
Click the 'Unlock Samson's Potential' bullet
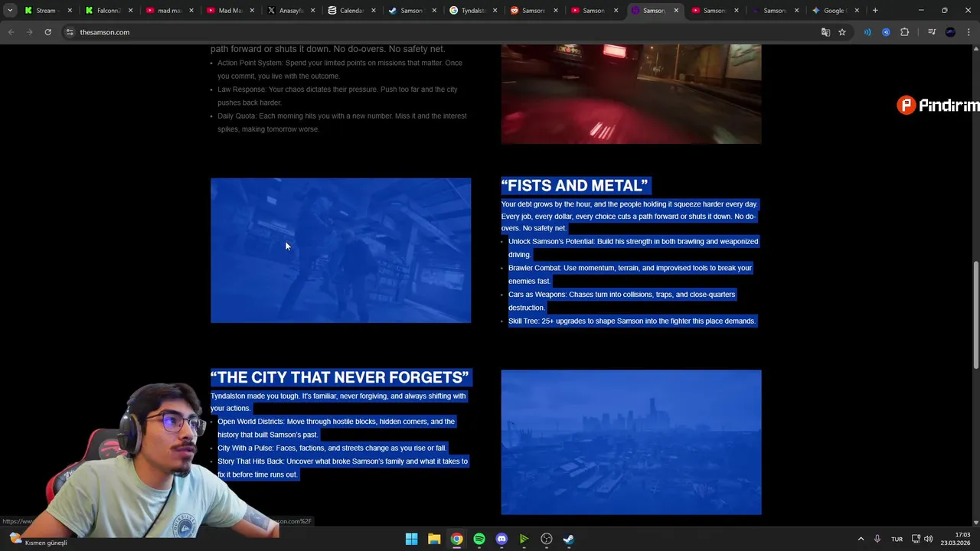633,248
